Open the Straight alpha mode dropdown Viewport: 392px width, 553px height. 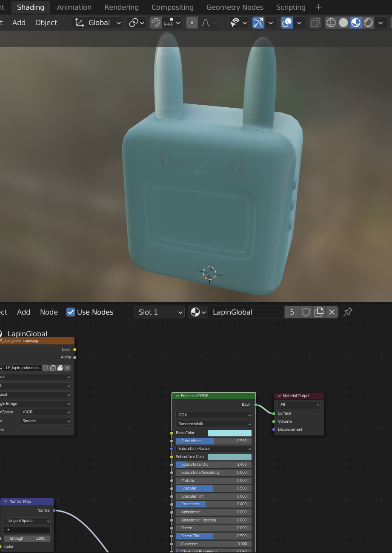[x=45, y=421]
